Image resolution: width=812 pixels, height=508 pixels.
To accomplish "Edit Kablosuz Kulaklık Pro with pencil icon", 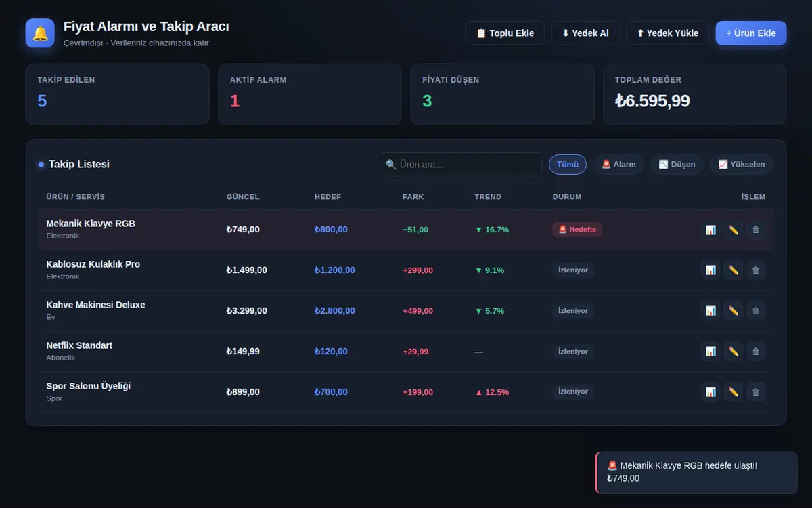I will pos(734,270).
